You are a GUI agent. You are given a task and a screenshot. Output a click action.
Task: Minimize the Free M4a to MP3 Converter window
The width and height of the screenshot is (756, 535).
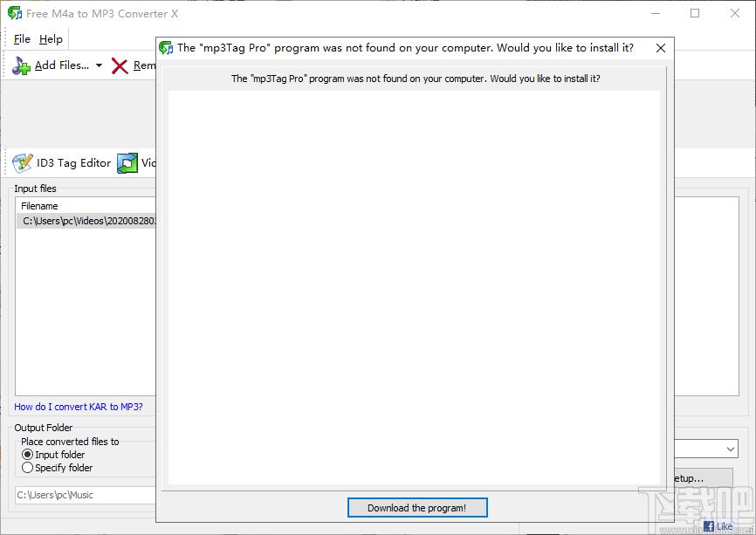656,13
